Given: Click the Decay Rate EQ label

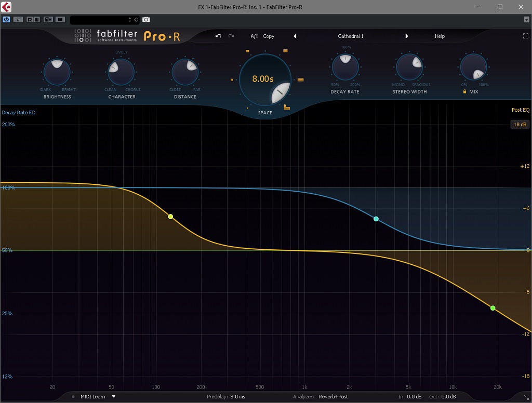Looking at the screenshot, I should point(19,113).
